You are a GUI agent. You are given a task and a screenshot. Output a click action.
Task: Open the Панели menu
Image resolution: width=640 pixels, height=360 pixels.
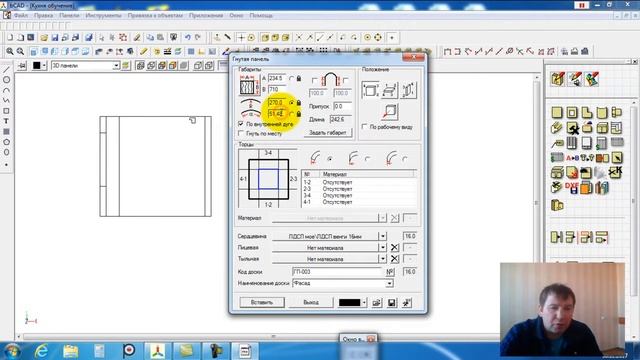click(69, 16)
